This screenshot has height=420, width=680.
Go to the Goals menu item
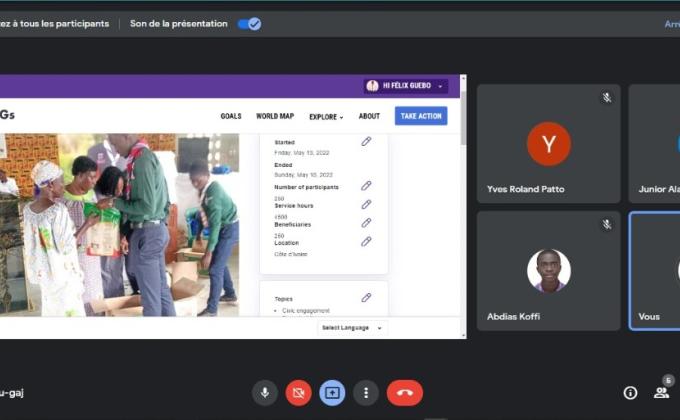point(231,116)
